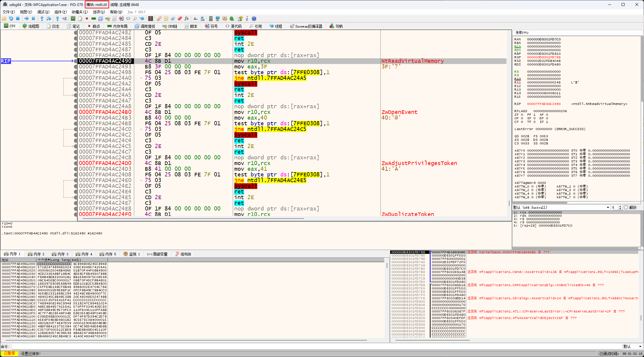This screenshot has width=644, height=357.
Task: Click the step over toolbar icon
Action: (x=49, y=19)
